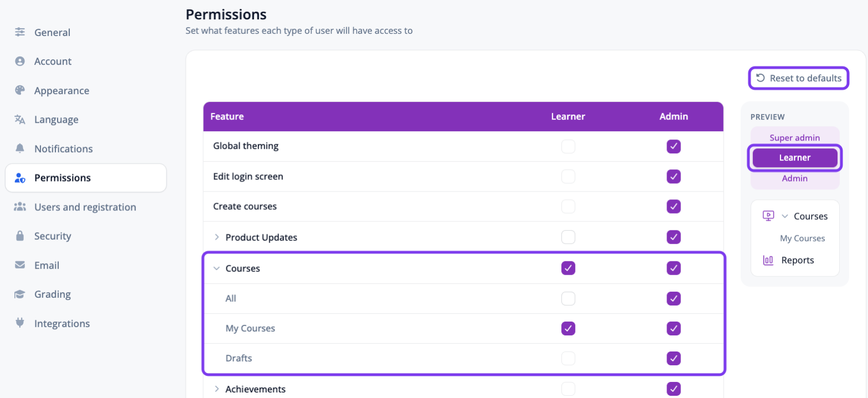Screen dimensions: 868x398
Task: Enable Product Updates for Learner
Action: point(568,237)
